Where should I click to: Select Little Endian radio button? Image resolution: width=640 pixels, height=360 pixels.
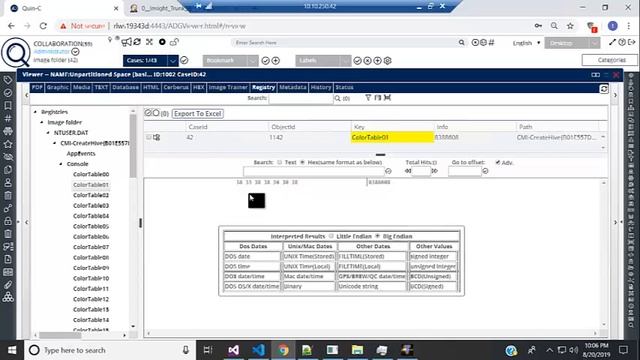331,236
